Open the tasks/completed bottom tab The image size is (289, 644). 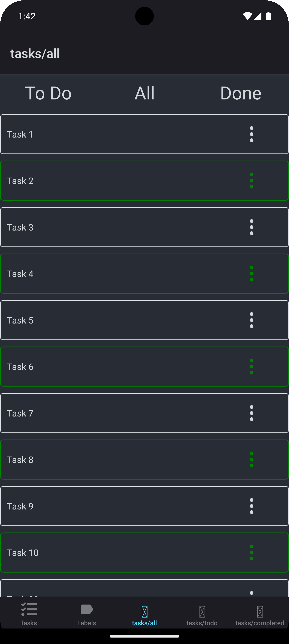(x=260, y=614)
